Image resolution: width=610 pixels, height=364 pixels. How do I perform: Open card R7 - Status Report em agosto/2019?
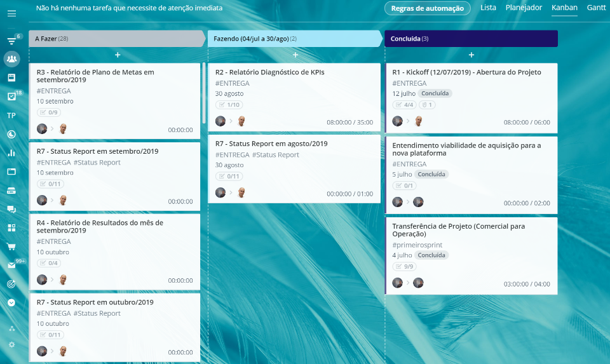[x=294, y=169]
